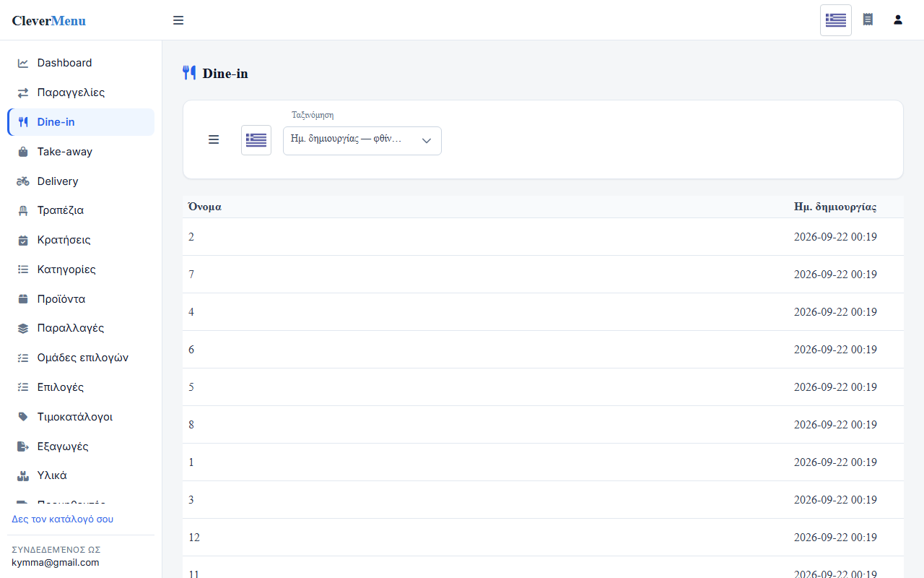
Task: Sort by the Ημ. δημιουργίας column header
Action: 835,207
